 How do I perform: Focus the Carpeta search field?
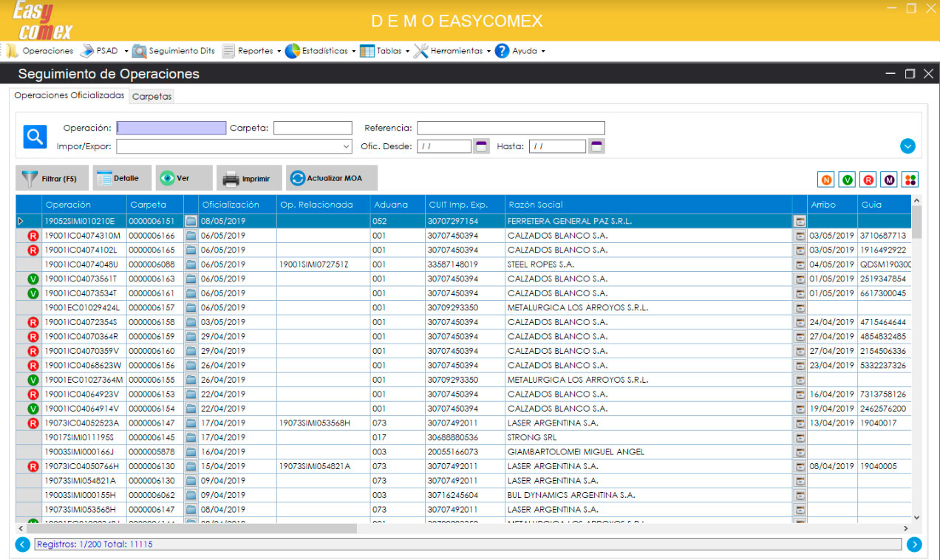[313, 128]
